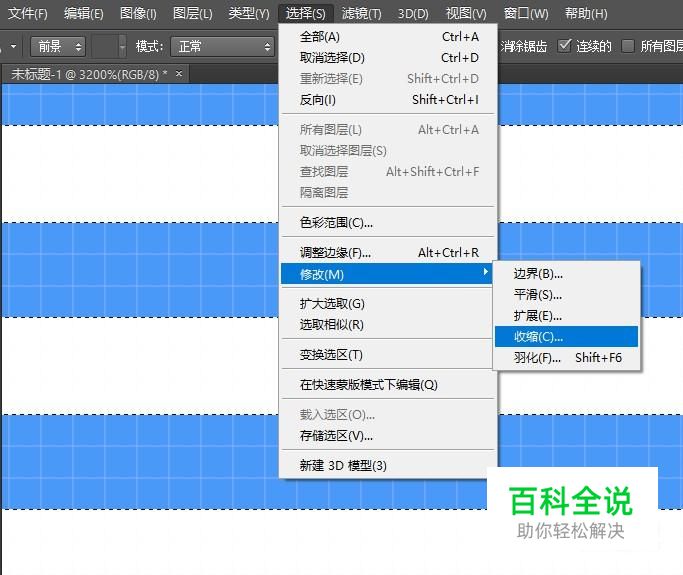This screenshot has width=683, height=575.
Task: Choose 取消选择(D) deselect
Action: click(x=389, y=58)
